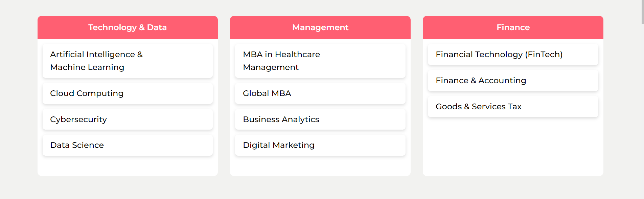
Task: Click the Management text of Healthcare MBA
Action: coord(271,67)
